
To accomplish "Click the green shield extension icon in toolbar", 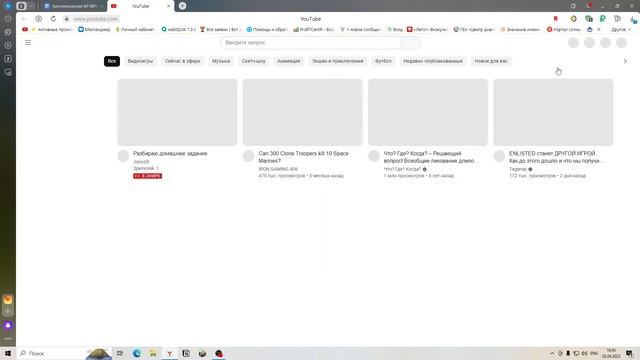I will tap(589, 19).
